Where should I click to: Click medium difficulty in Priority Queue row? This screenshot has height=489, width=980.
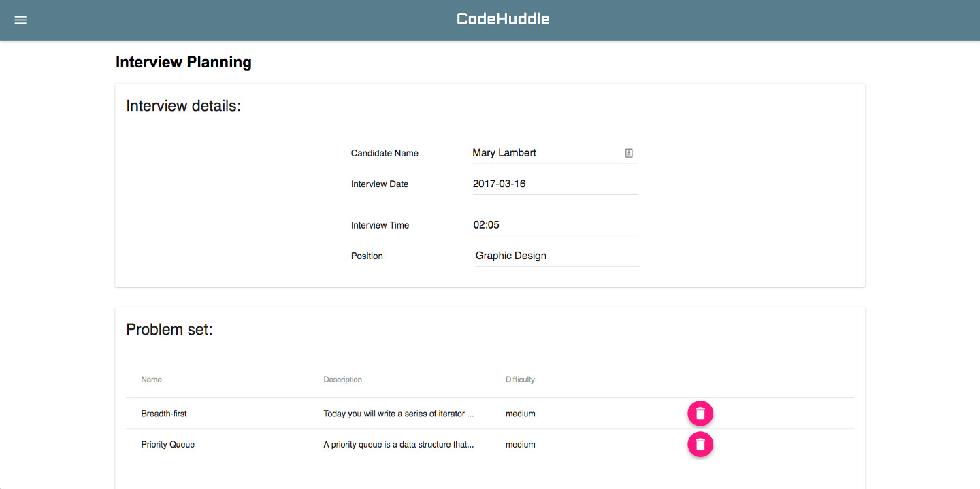pos(521,445)
